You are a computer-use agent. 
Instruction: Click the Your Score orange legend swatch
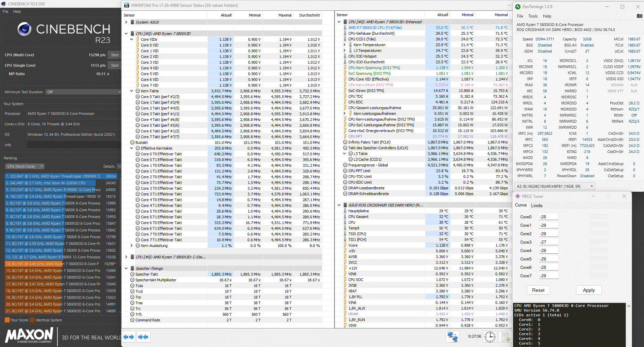[x=7, y=320]
